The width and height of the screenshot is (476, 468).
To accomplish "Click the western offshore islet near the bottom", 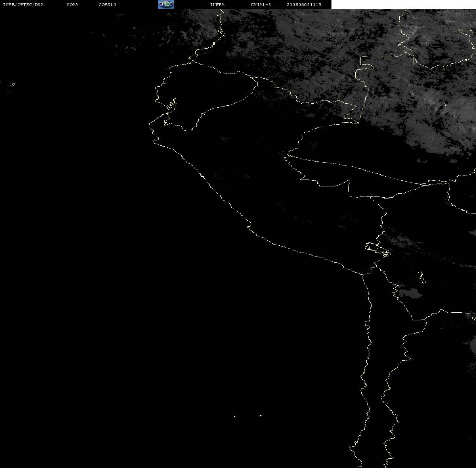I will coord(234,416).
